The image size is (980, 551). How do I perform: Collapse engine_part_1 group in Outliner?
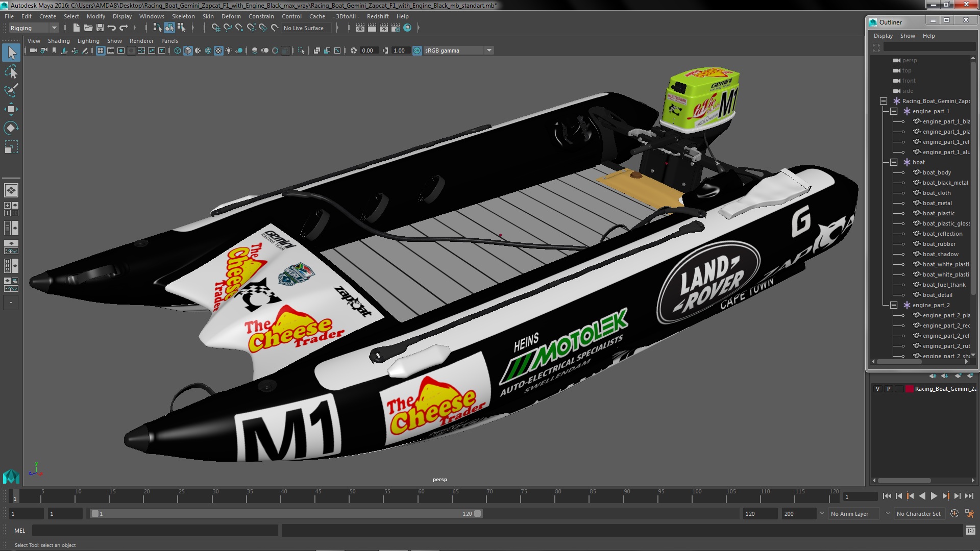pos(894,111)
